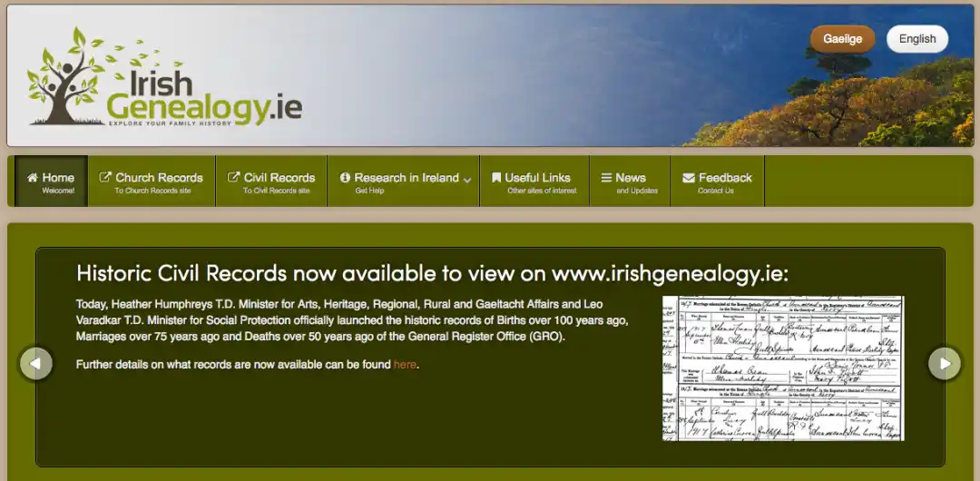Click 'Explore Your Family History' tagline
Viewport: 980px width, 481px height.
coord(170,123)
